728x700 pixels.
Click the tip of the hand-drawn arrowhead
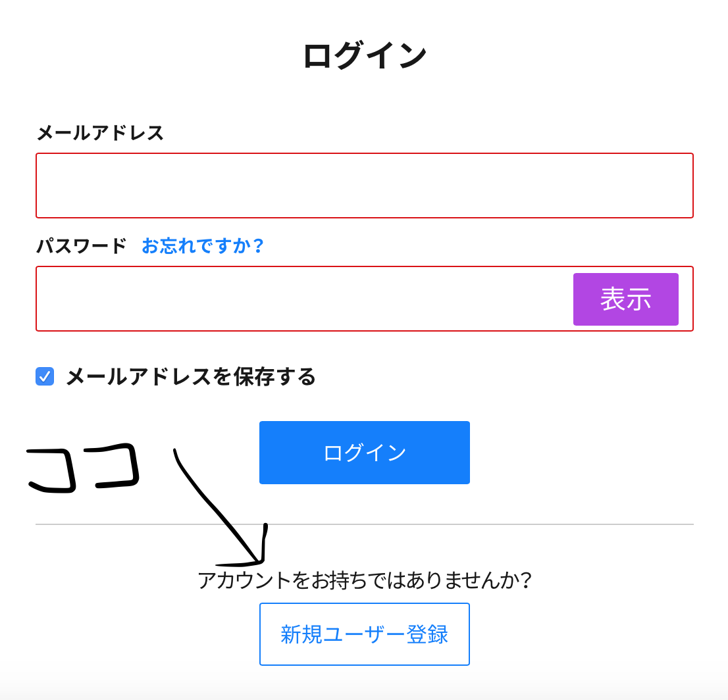260,561
